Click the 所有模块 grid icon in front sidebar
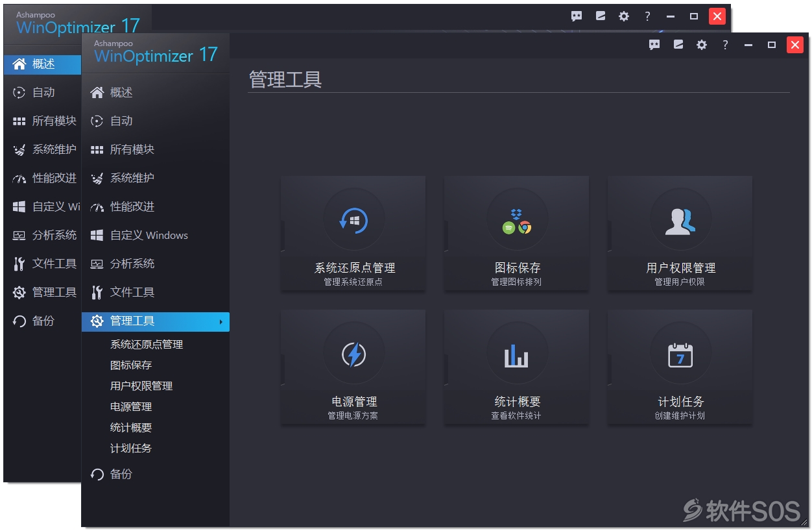812x531 pixels. coord(97,150)
